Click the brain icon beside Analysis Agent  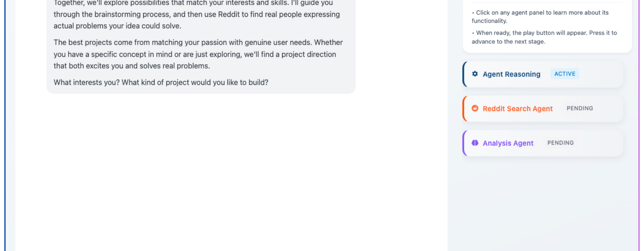click(x=475, y=143)
